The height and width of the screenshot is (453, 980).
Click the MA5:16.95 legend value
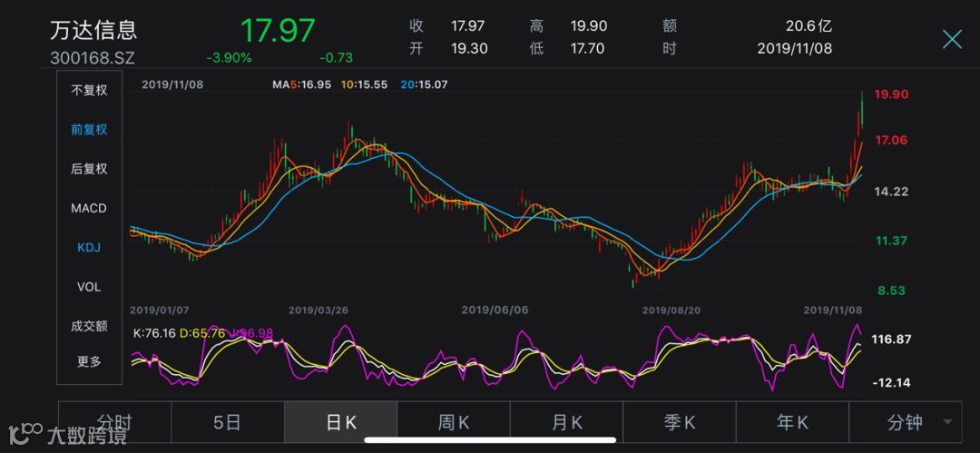(x=301, y=84)
